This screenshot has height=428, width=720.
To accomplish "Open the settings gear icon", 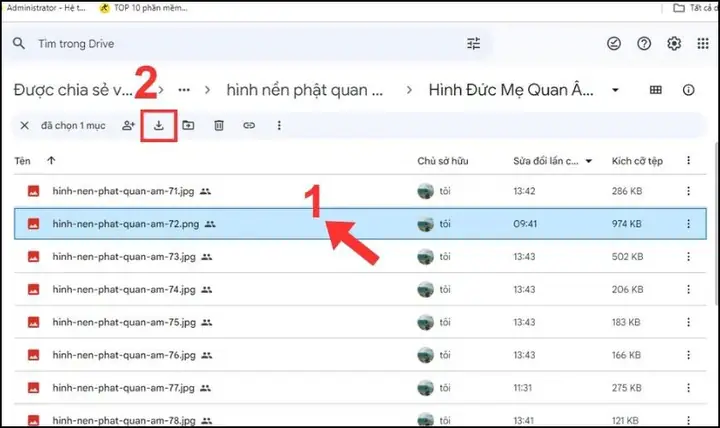I will pos(674,44).
